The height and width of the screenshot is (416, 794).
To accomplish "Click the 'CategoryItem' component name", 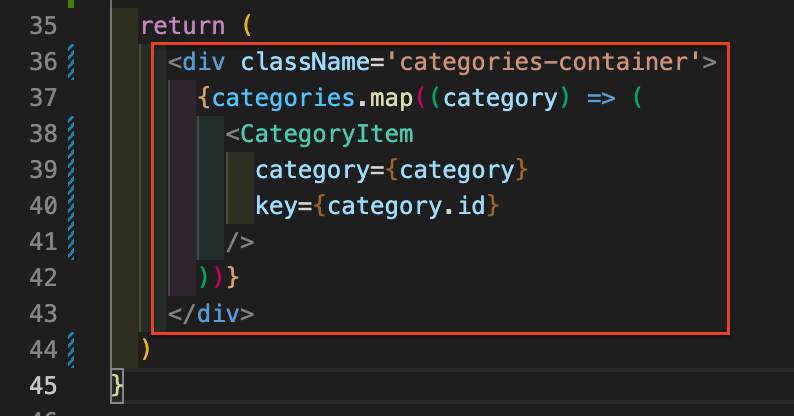I will (x=327, y=134).
